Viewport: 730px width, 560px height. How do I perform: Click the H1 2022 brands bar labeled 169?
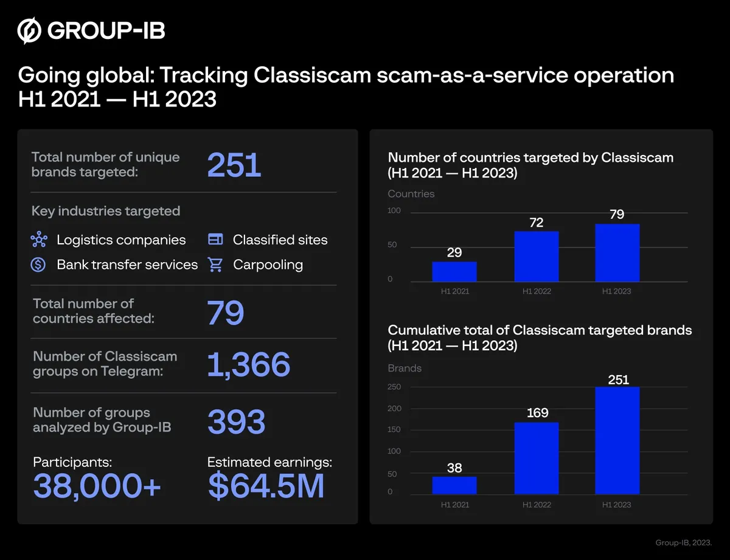[536, 458]
